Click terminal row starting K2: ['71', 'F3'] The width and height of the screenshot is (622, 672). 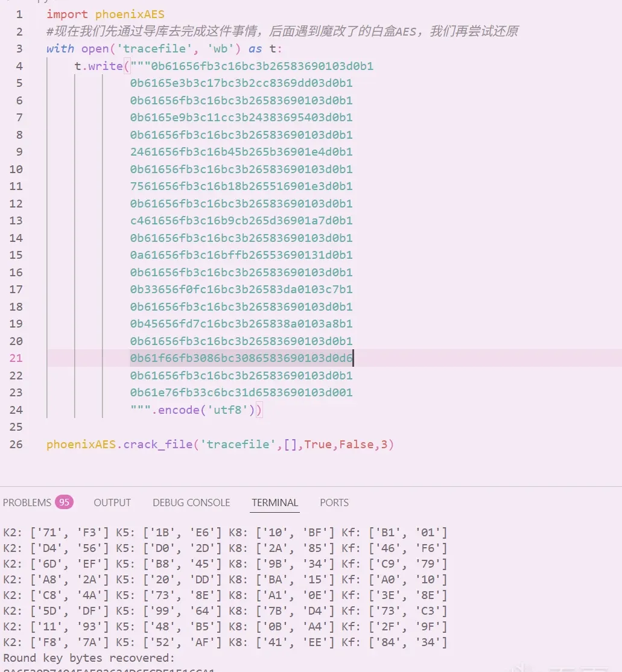coord(225,532)
